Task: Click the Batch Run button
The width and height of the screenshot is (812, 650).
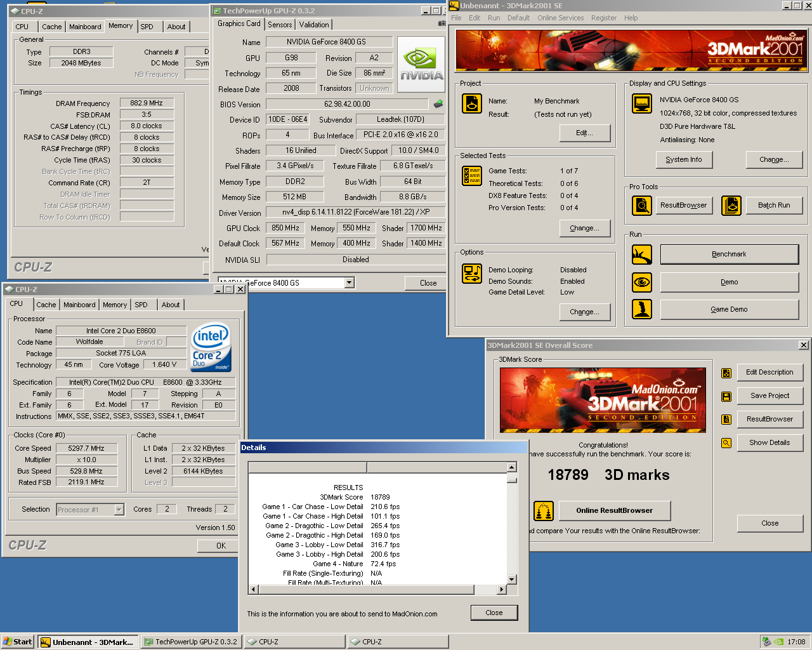Action: click(774, 206)
